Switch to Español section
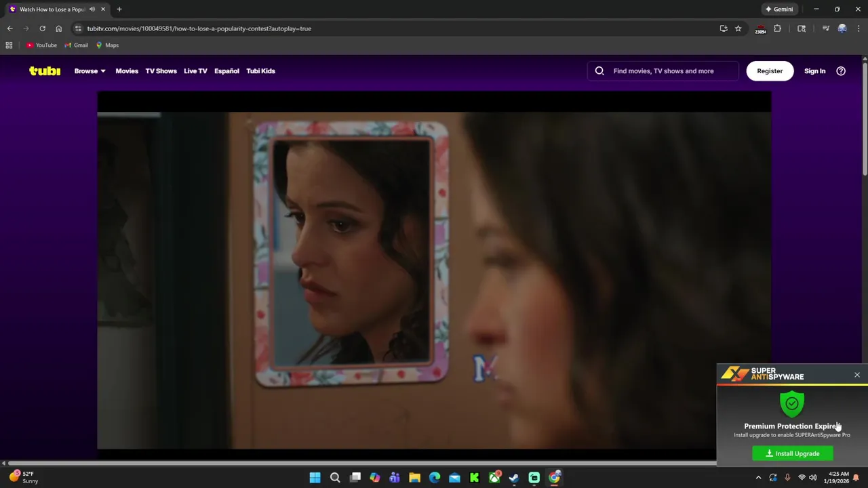 pyautogui.click(x=226, y=70)
